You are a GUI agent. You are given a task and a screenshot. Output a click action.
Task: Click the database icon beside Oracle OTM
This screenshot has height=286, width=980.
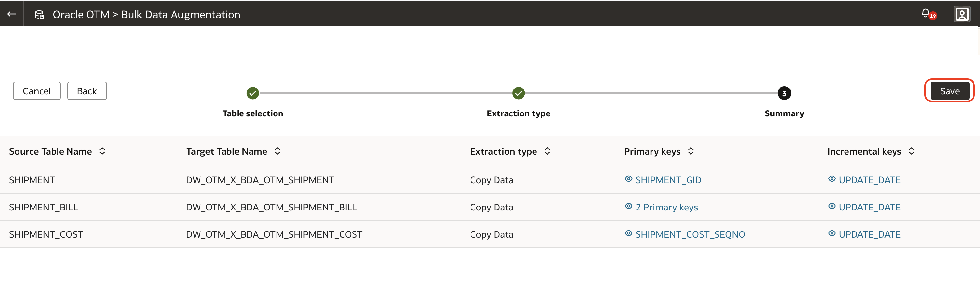pos(40,15)
